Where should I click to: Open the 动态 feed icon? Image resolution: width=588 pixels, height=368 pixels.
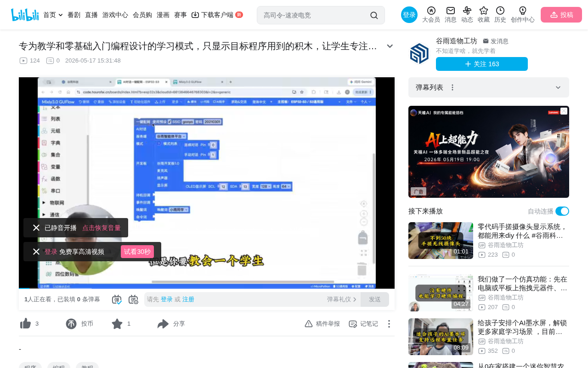pyautogui.click(x=467, y=15)
